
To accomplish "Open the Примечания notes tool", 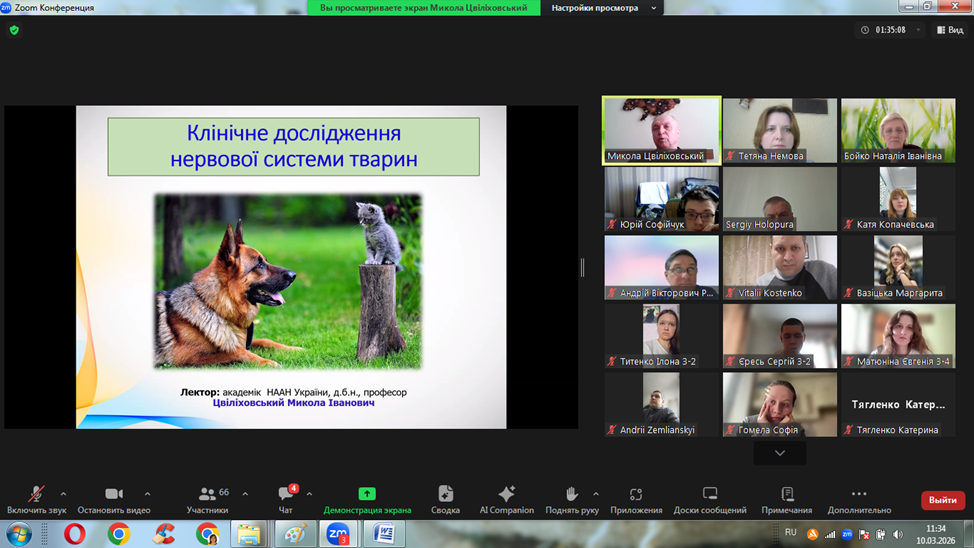I will tap(787, 499).
